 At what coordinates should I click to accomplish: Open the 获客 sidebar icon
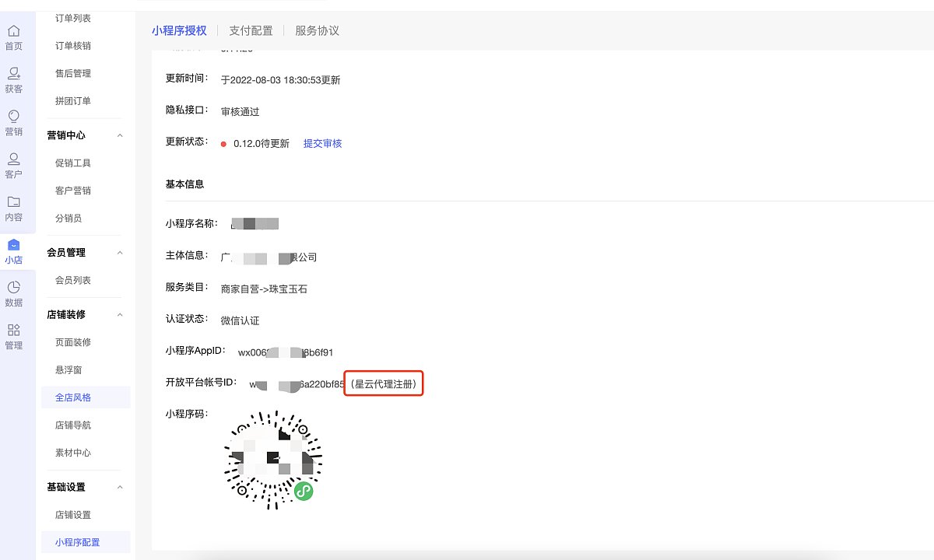pos(14,80)
